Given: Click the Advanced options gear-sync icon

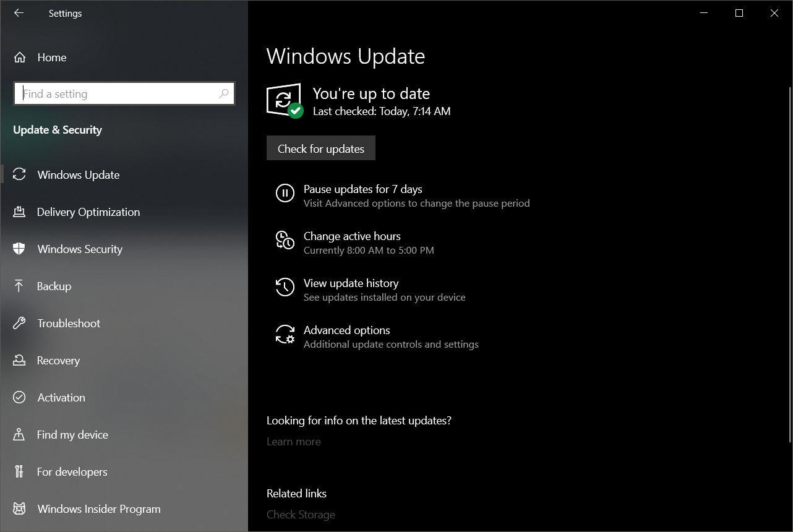Looking at the screenshot, I should click(285, 334).
